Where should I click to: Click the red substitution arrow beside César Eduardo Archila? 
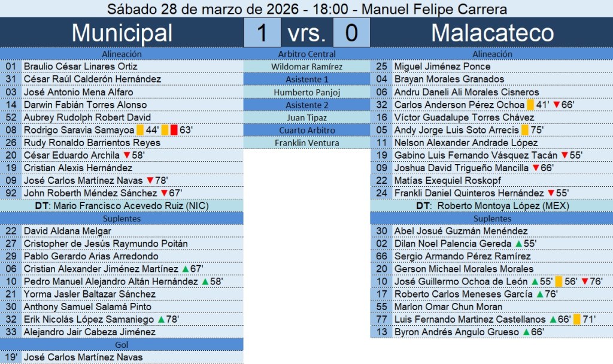(126, 156)
